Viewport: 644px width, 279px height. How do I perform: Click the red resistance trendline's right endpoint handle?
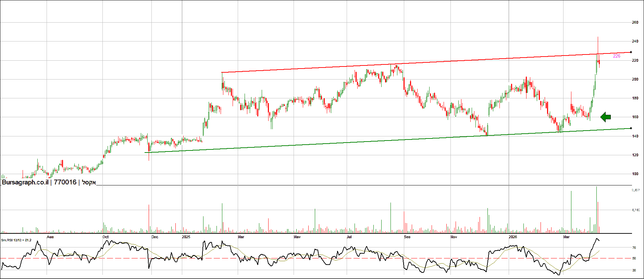coord(631,52)
